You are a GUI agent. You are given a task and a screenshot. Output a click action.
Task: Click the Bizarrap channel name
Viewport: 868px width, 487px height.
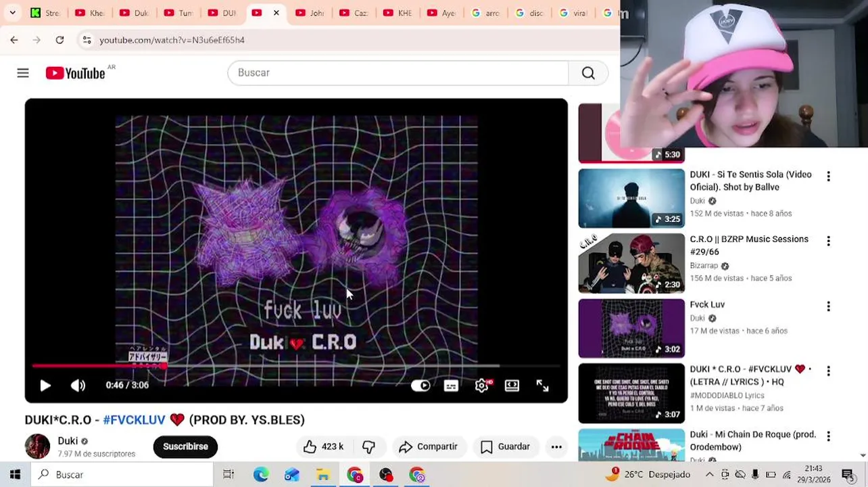point(704,266)
